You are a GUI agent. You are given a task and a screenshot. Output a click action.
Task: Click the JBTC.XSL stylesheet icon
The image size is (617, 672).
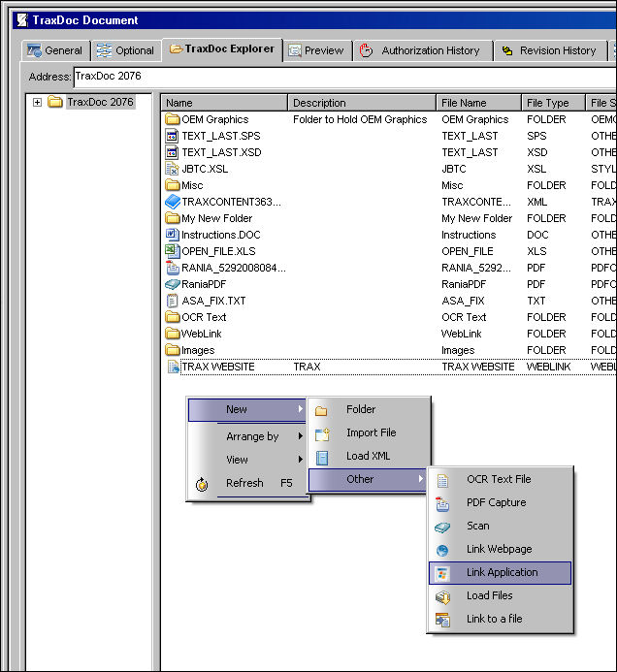172,169
